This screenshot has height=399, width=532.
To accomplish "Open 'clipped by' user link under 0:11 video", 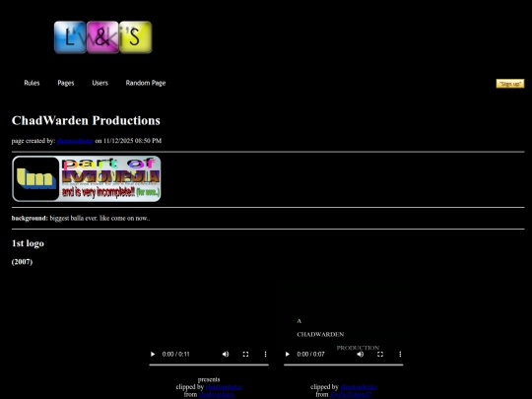I will (x=224, y=387).
